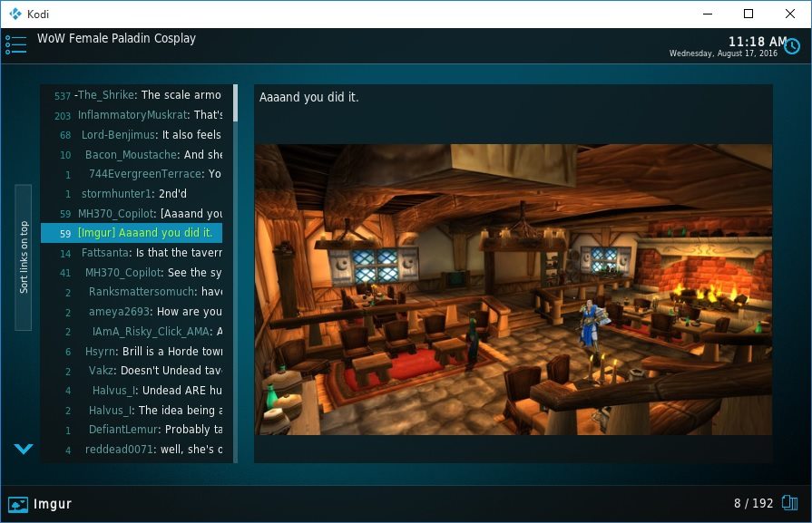This screenshot has width=812, height=523.
Task: Click the pages icon next to 8 / 192
Action: 789,503
